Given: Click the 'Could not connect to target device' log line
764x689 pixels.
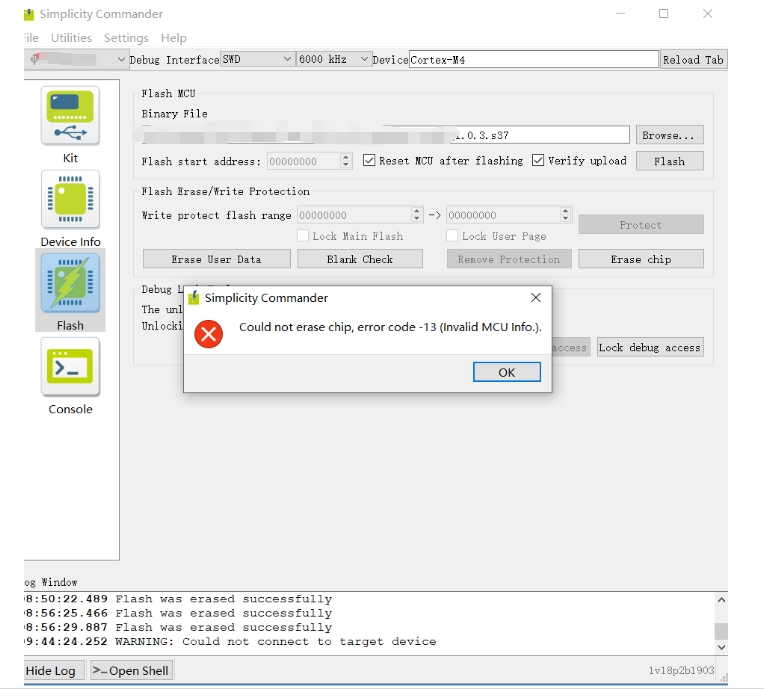Looking at the screenshot, I should [x=230, y=642].
